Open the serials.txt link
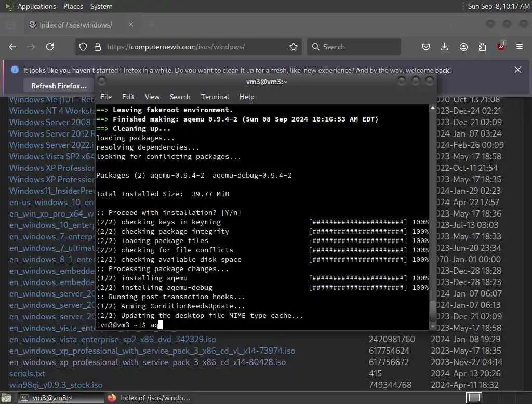Image resolution: width=532 pixels, height=404 pixels. point(27,373)
